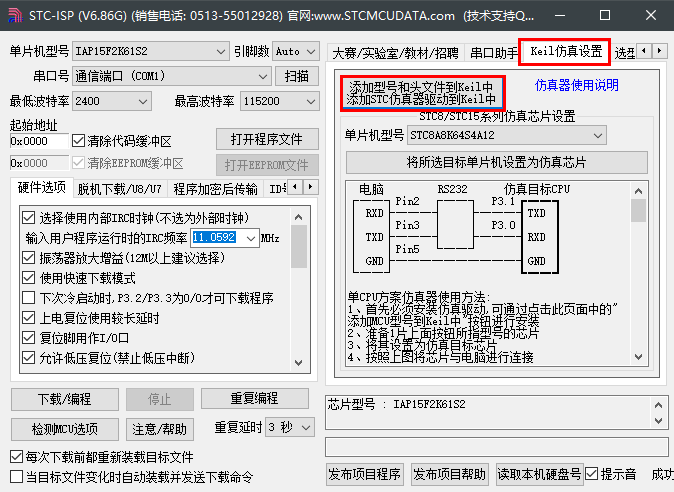Click 起始地址 0x0000 input field

[39, 141]
